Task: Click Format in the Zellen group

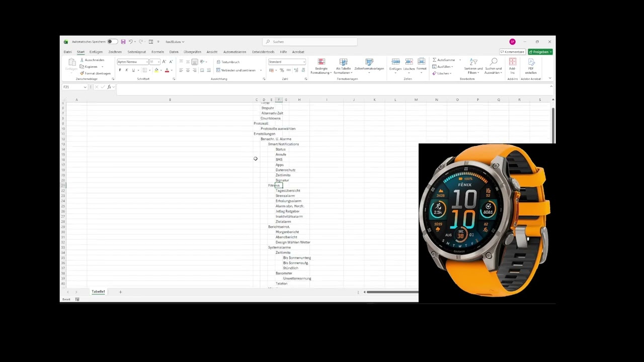Action: click(422, 65)
